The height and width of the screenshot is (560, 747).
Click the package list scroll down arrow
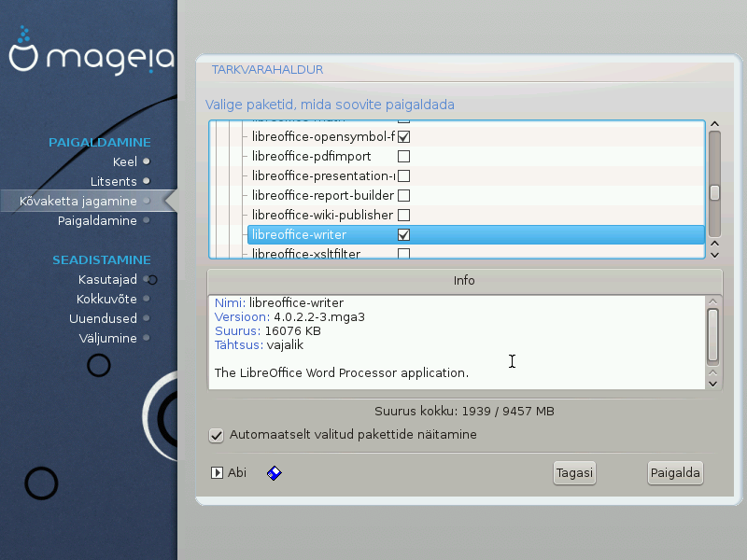tap(714, 255)
